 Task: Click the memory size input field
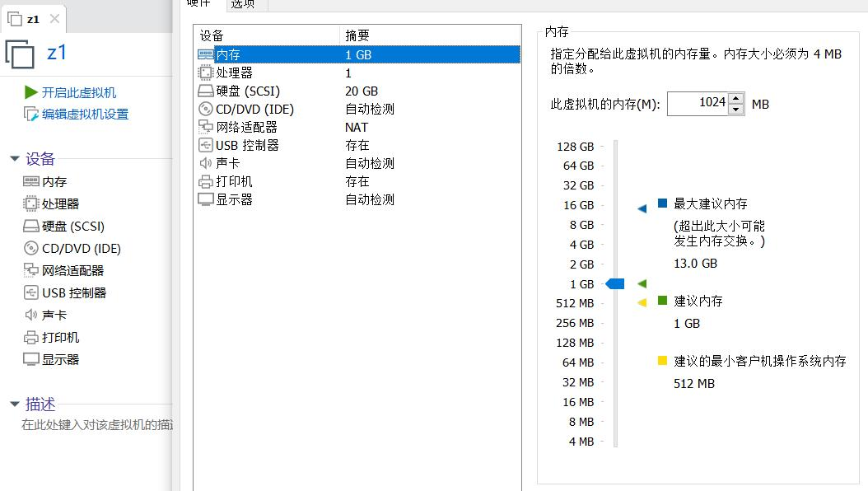point(697,103)
